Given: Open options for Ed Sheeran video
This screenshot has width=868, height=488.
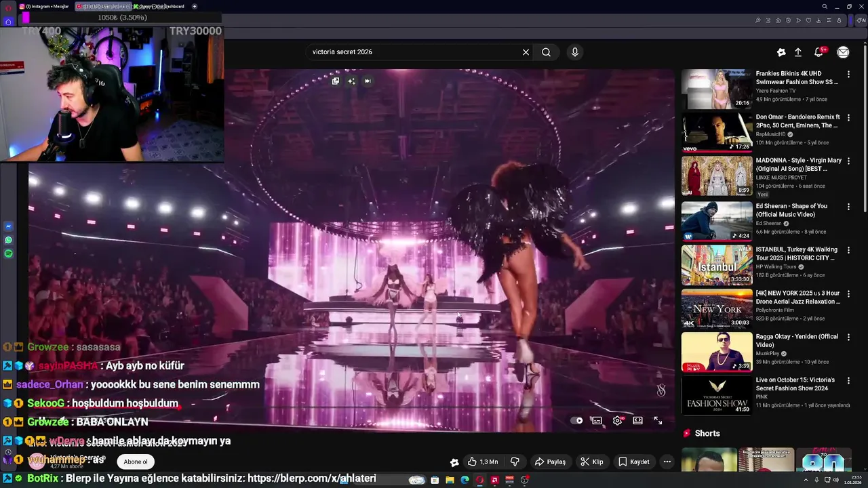Looking at the screenshot, I should [x=848, y=207].
